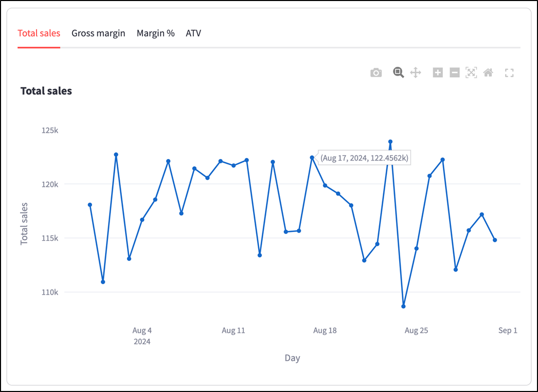
Task: Open chart in fullscreen mode
Action: [509, 73]
